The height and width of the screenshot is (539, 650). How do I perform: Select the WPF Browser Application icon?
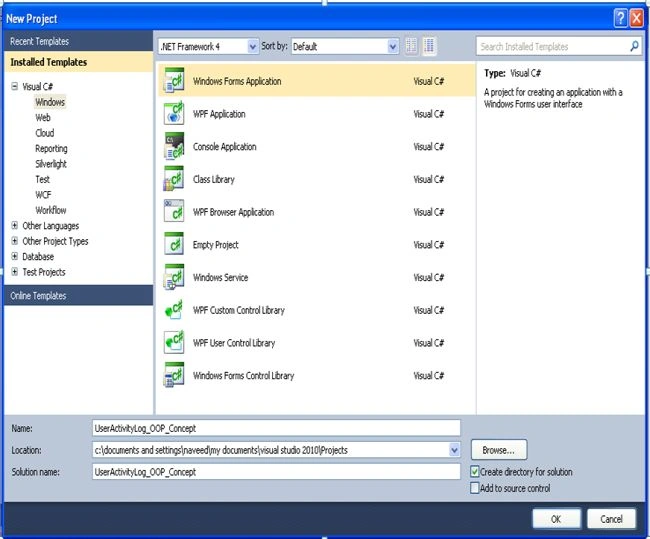[x=174, y=211]
